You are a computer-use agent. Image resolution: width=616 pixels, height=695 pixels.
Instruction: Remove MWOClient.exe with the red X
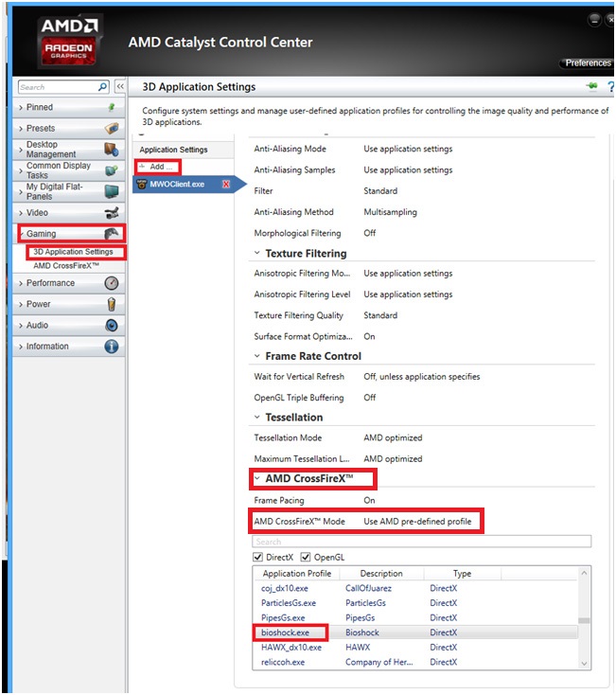pos(226,184)
